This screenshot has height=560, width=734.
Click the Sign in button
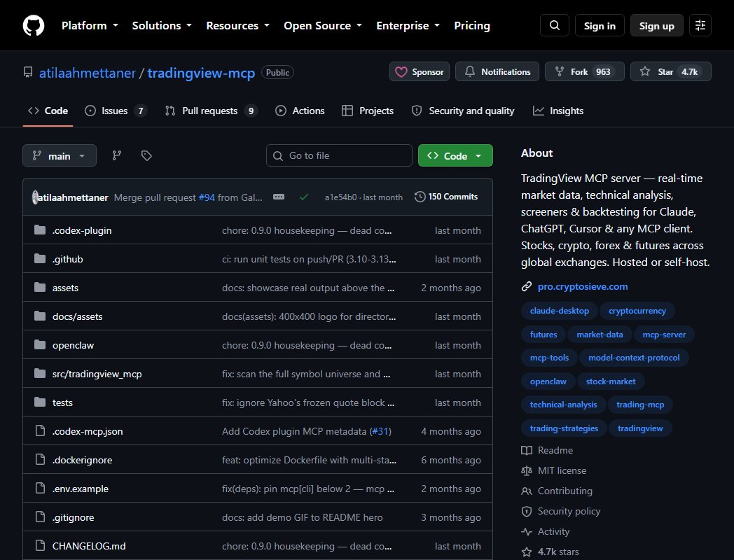(600, 25)
